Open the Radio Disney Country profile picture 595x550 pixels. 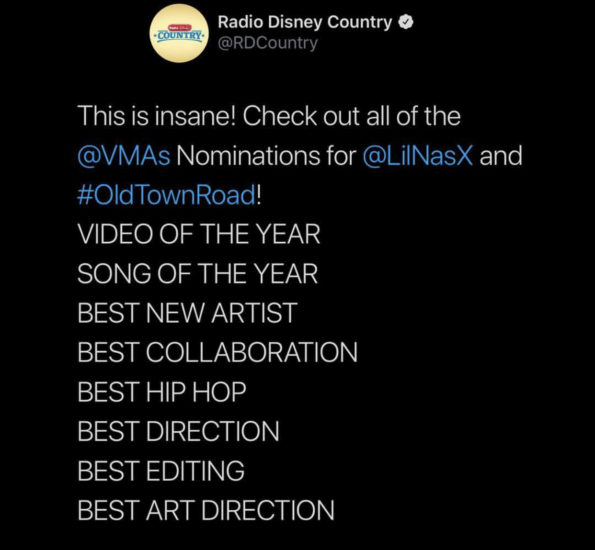(x=179, y=33)
